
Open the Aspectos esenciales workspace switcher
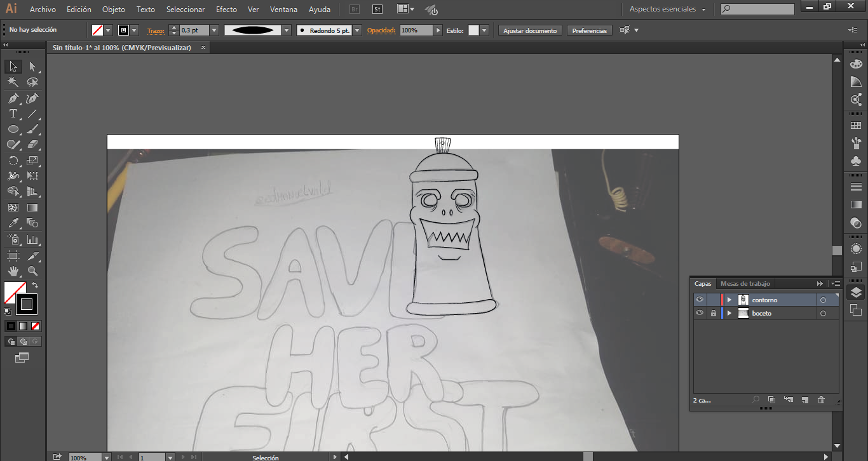point(667,10)
